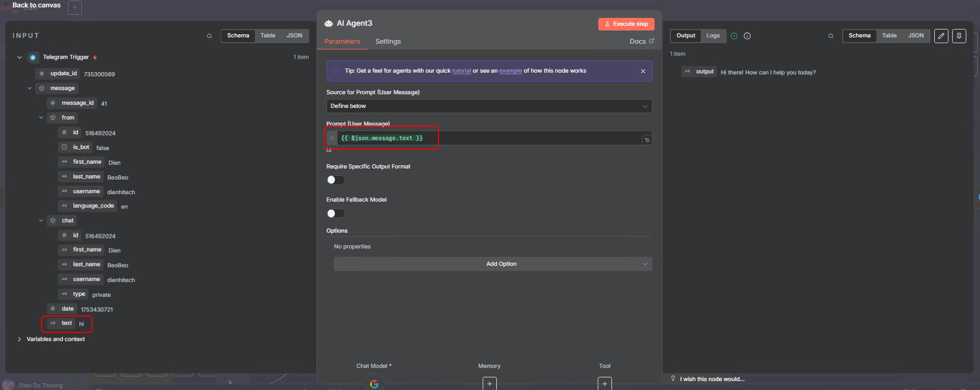Image resolution: width=980 pixels, height=390 pixels.
Task: Dismiss the tip banner with X
Action: (x=643, y=71)
